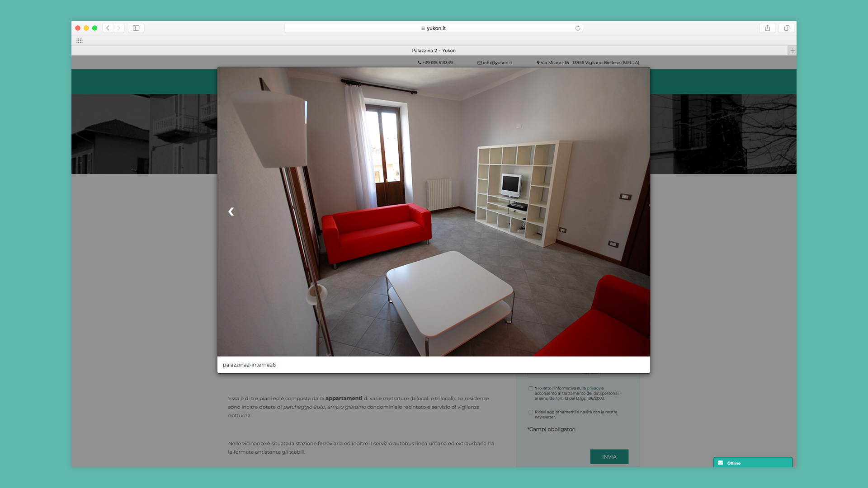
Task: Click the yukon.it address bar
Action: point(434,28)
